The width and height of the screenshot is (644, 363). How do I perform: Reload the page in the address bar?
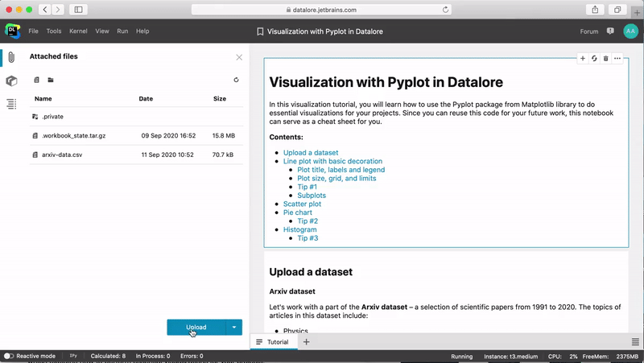pyautogui.click(x=445, y=10)
